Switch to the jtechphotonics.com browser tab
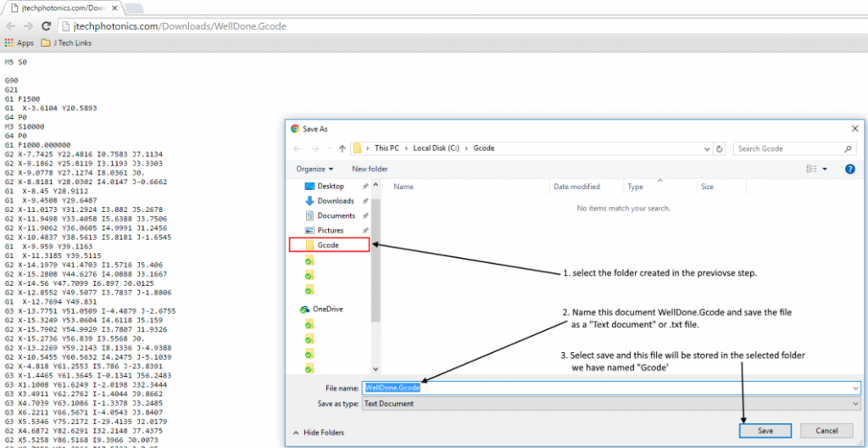The image size is (868, 448). point(64,7)
